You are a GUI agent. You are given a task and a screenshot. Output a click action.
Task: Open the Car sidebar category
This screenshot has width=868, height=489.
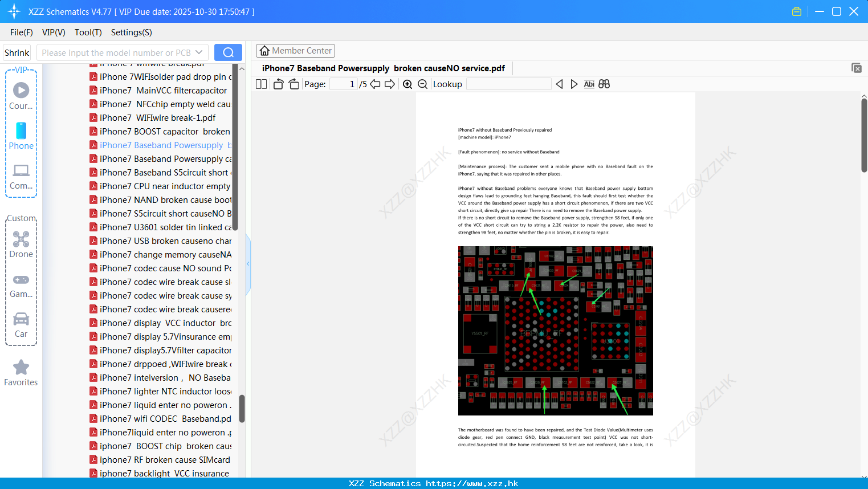(x=21, y=325)
